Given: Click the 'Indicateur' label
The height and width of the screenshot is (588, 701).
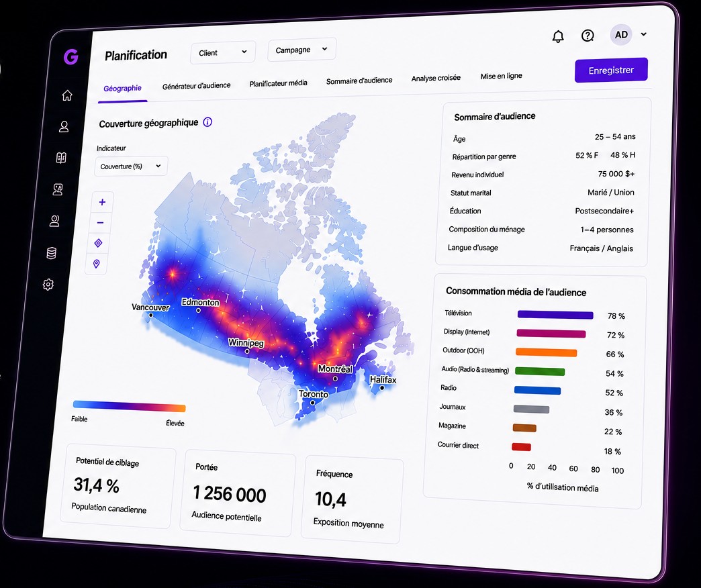Looking at the screenshot, I should [x=111, y=148].
